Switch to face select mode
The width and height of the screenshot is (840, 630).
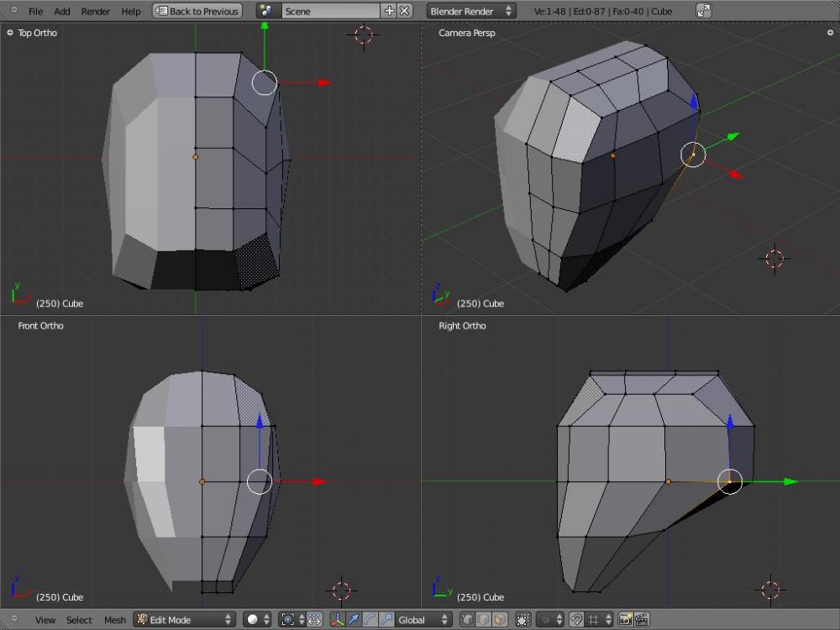(500, 620)
